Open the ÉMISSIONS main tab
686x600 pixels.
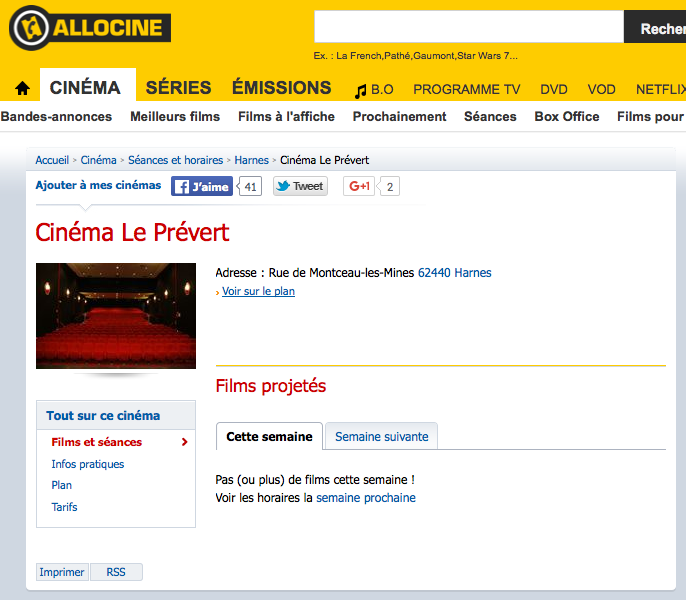pos(282,87)
